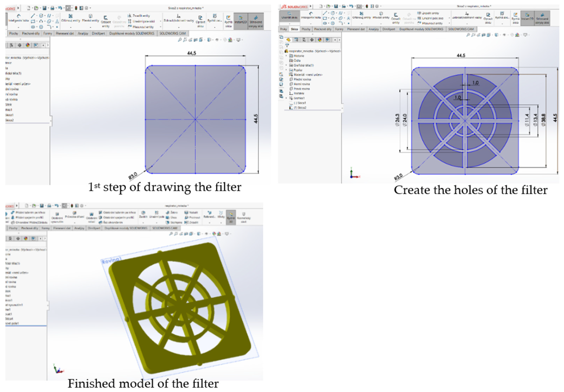This screenshot has width=564, height=392.
Task: Click the feature tree filter funnel icon
Action: click(287, 46)
